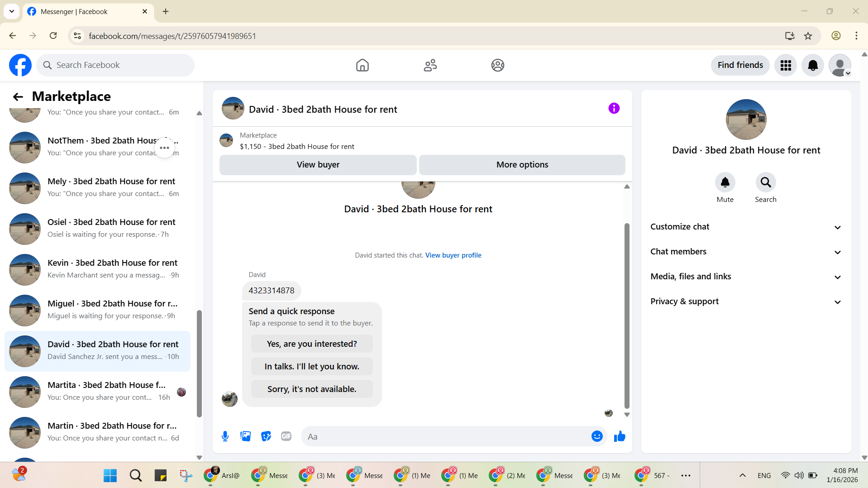Open the volume control in system tray
Screen dimensions: 868x488
[x=799, y=475]
